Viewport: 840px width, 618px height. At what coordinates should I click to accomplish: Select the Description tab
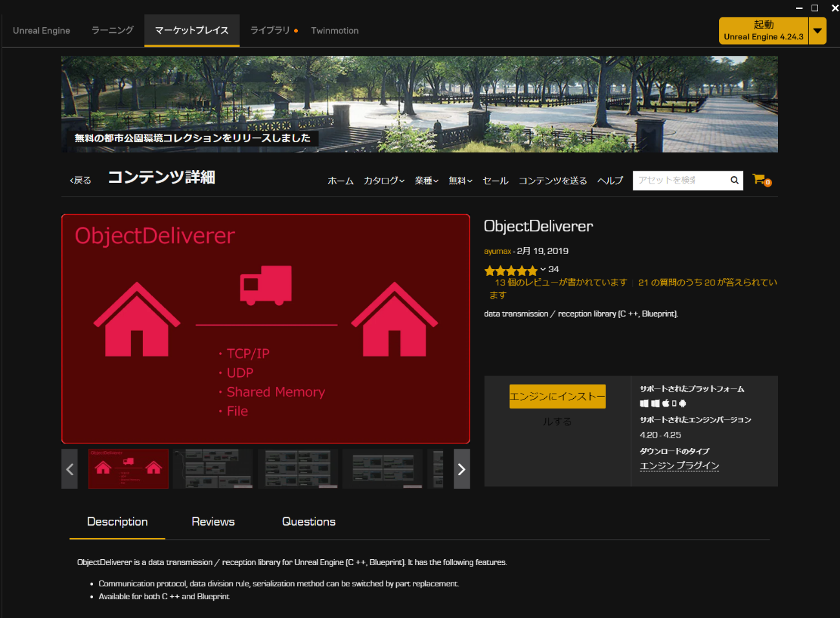[x=118, y=522]
